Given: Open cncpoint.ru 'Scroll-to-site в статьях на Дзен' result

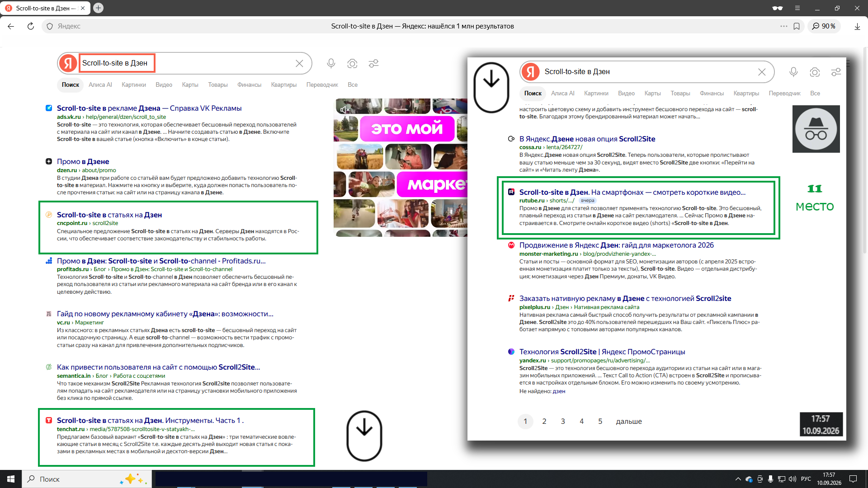Looking at the screenshot, I should tap(109, 215).
